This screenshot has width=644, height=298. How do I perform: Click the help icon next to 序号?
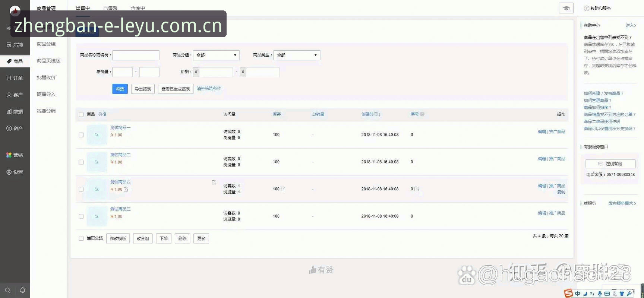click(x=422, y=114)
